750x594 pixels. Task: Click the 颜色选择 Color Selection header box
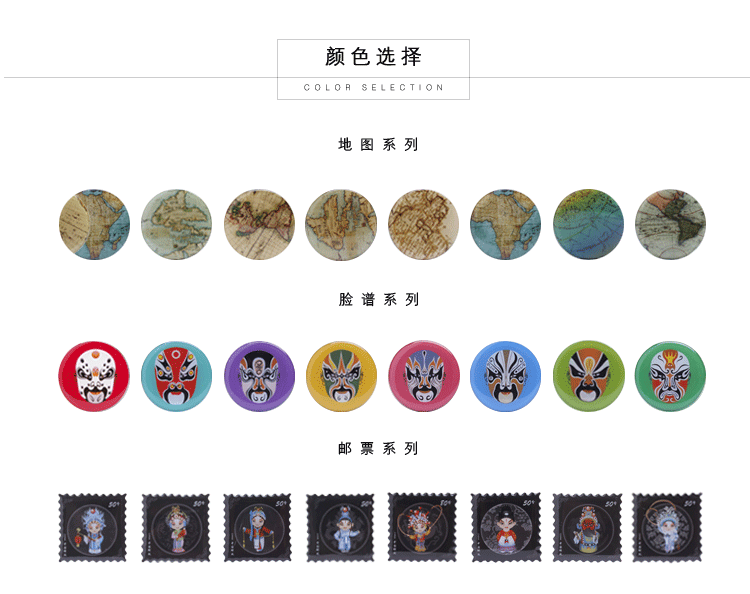[x=374, y=69]
